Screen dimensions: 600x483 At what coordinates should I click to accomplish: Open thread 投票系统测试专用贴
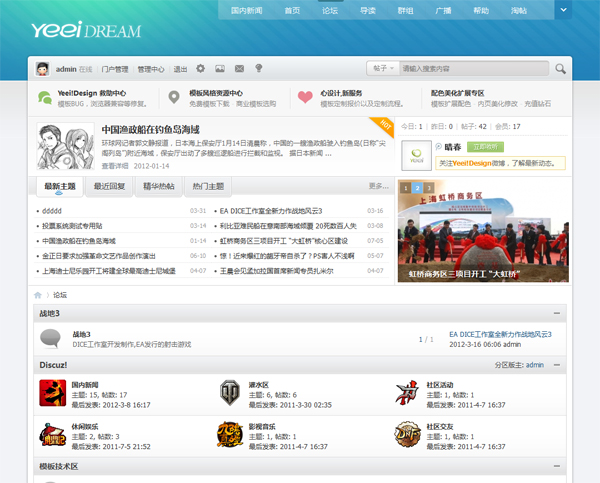pyautogui.click(x=72, y=226)
